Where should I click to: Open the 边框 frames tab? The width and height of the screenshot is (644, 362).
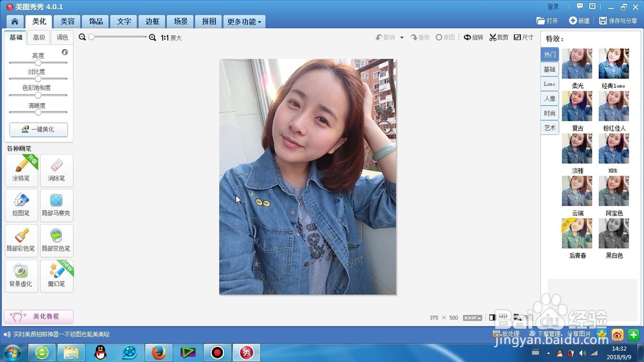click(152, 21)
